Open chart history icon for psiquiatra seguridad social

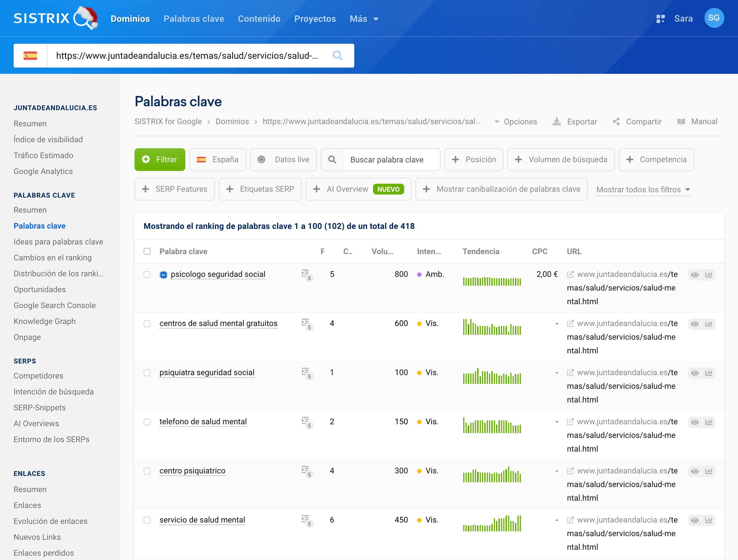709,373
